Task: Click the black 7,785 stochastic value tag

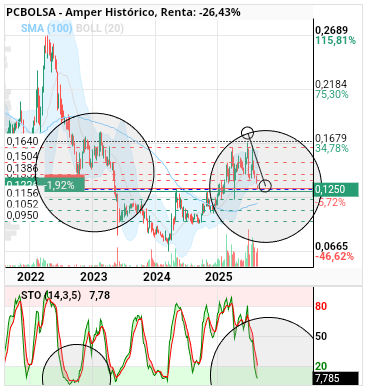Action: click(336, 378)
